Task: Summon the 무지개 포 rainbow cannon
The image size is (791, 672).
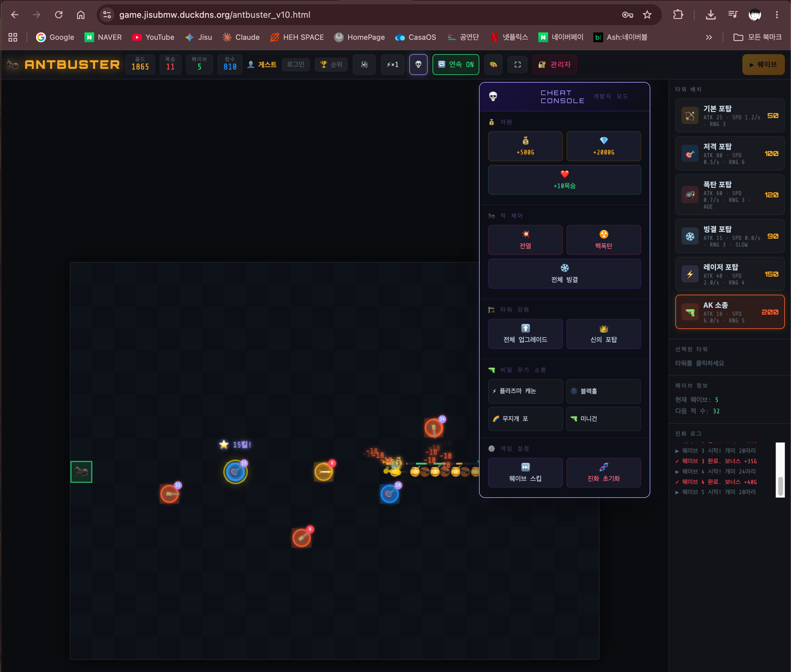Action: (x=525, y=419)
